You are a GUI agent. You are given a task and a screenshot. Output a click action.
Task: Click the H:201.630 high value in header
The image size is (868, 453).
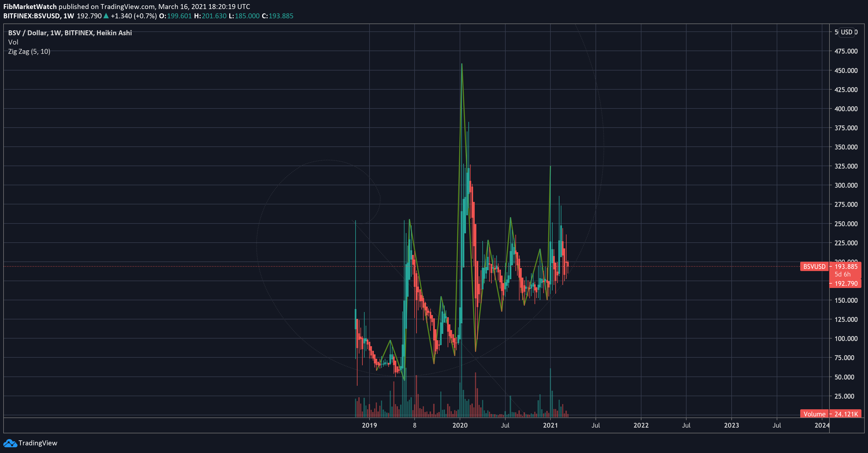coord(210,16)
